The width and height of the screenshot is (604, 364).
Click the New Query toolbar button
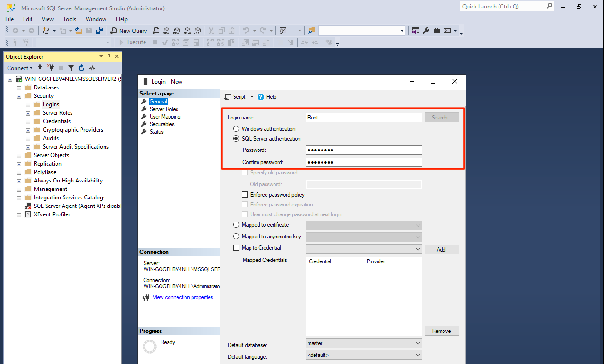[x=129, y=31]
